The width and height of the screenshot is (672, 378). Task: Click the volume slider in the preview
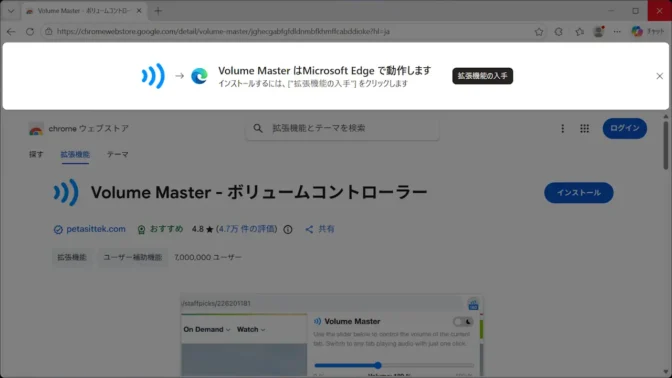pyautogui.click(x=394, y=366)
